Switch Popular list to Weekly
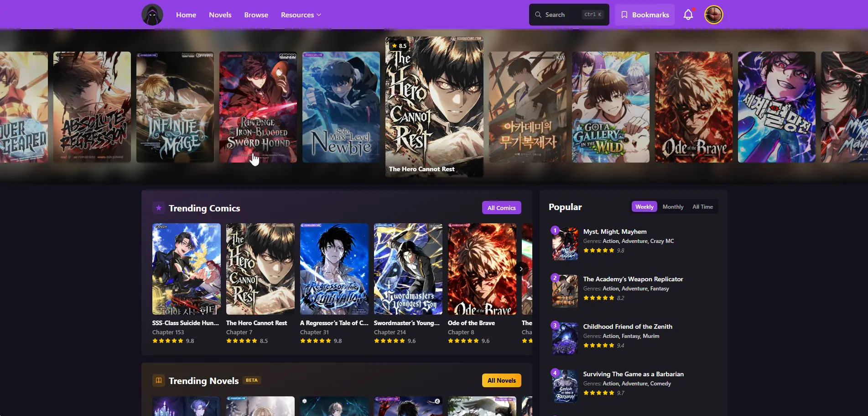 coord(644,207)
